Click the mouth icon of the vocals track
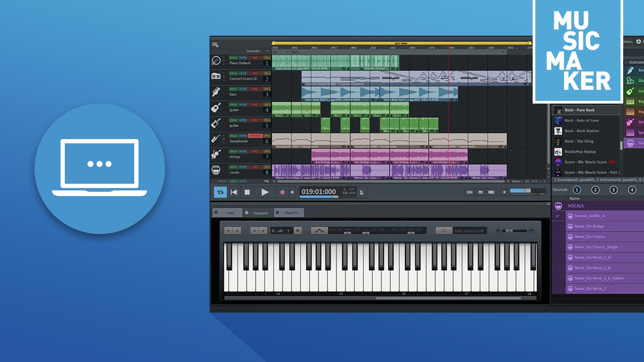 tap(216, 170)
